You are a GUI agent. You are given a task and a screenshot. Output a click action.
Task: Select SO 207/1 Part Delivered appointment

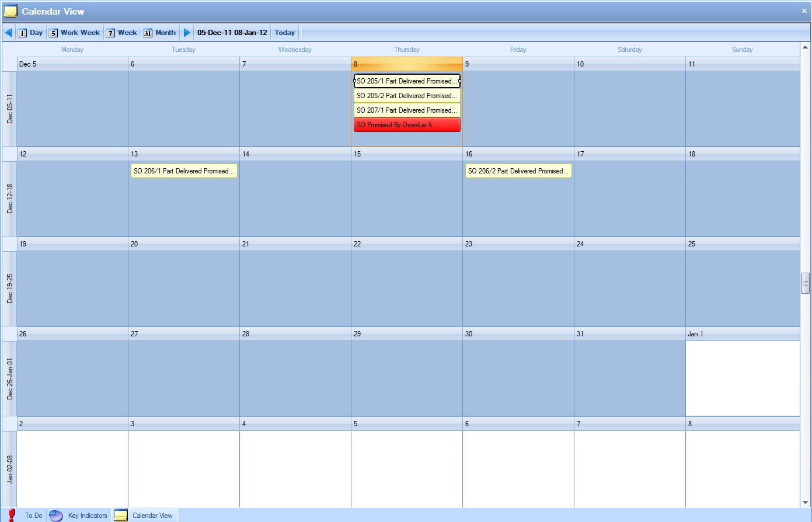click(x=407, y=110)
